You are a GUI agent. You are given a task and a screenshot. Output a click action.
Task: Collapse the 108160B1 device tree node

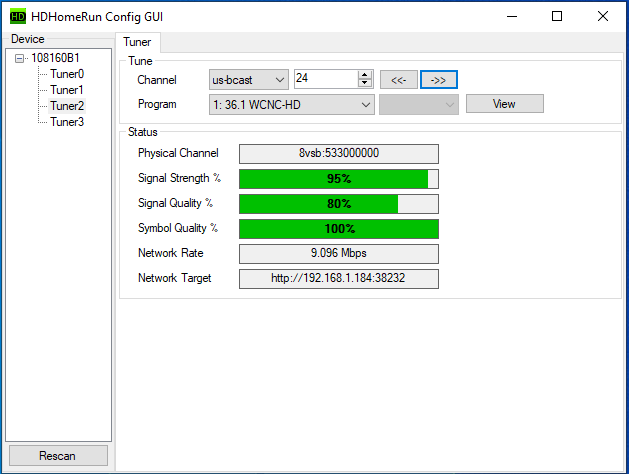pos(21,58)
